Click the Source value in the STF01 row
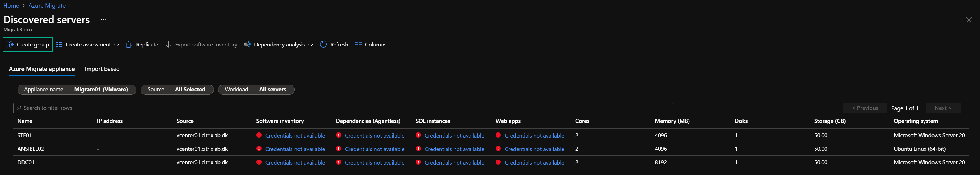The width and height of the screenshot is (980, 175). (x=202, y=136)
